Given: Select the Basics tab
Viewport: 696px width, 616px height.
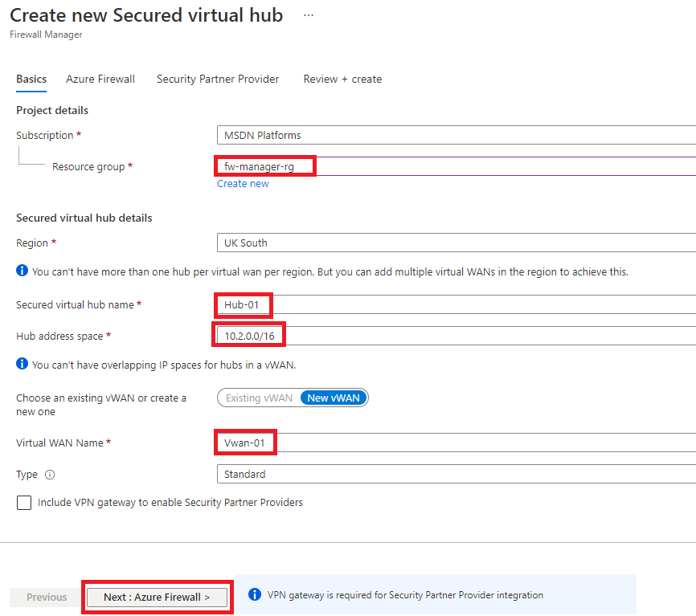Looking at the screenshot, I should click(31, 79).
